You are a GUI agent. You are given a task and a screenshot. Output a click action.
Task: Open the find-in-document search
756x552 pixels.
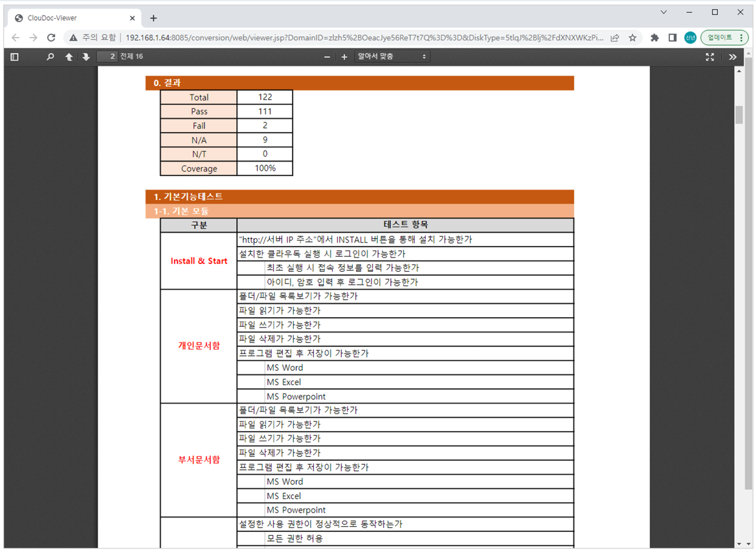50,57
